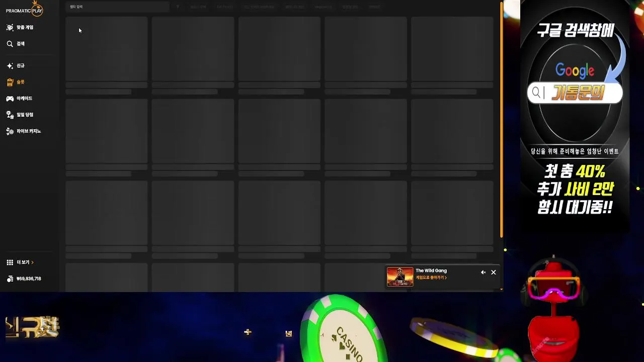Open the 아케이드 arcade category
This screenshot has height=362, width=644.
19,99
